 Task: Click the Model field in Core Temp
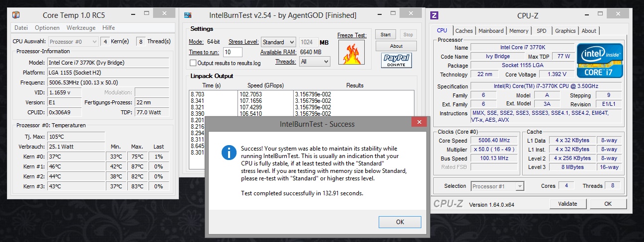[x=108, y=63]
